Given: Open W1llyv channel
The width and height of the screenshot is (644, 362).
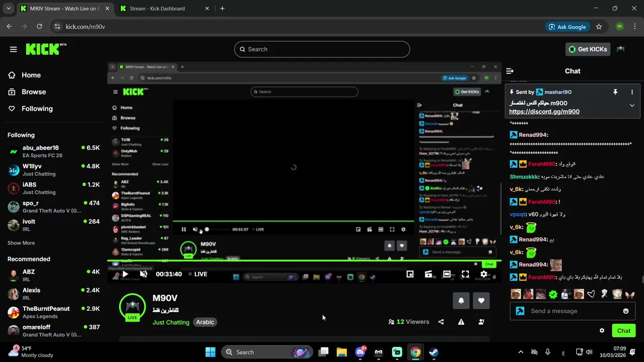Looking at the screenshot, I should point(54,170).
